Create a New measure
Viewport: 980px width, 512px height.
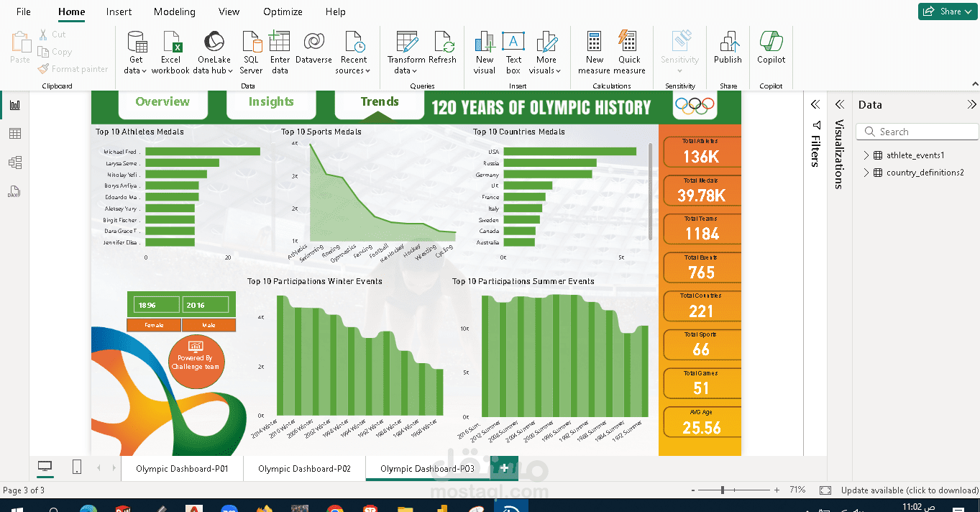click(594, 52)
